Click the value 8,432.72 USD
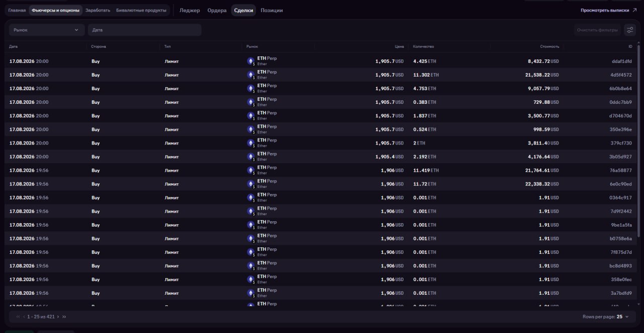The image size is (644, 333). [543, 61]
